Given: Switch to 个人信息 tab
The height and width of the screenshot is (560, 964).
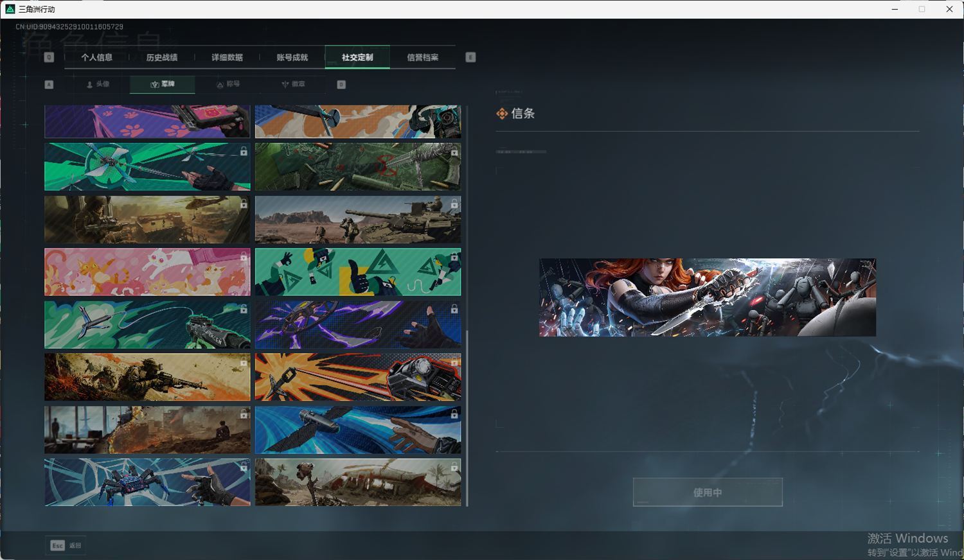Looking at the screenshot, I should pyautogui.click(x=97, y=57).
